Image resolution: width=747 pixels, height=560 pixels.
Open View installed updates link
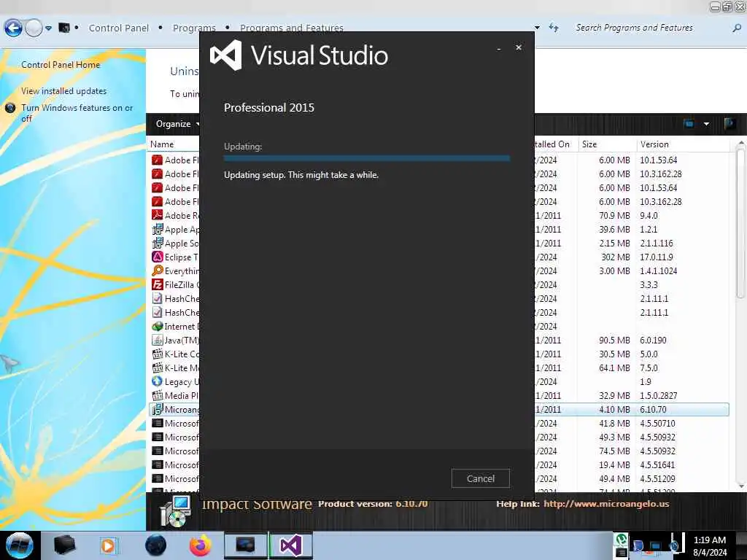(64, 91)
